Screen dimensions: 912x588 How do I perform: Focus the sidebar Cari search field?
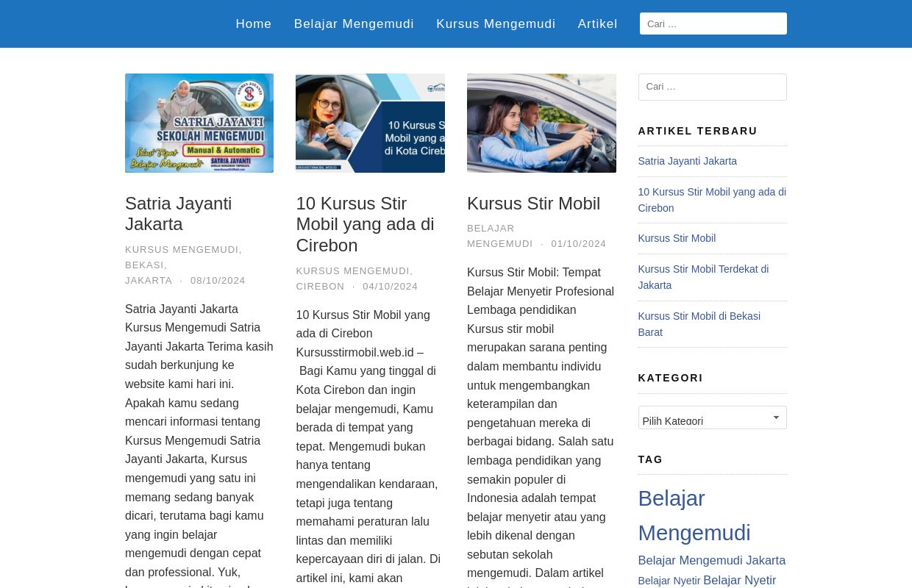[712, 87]
